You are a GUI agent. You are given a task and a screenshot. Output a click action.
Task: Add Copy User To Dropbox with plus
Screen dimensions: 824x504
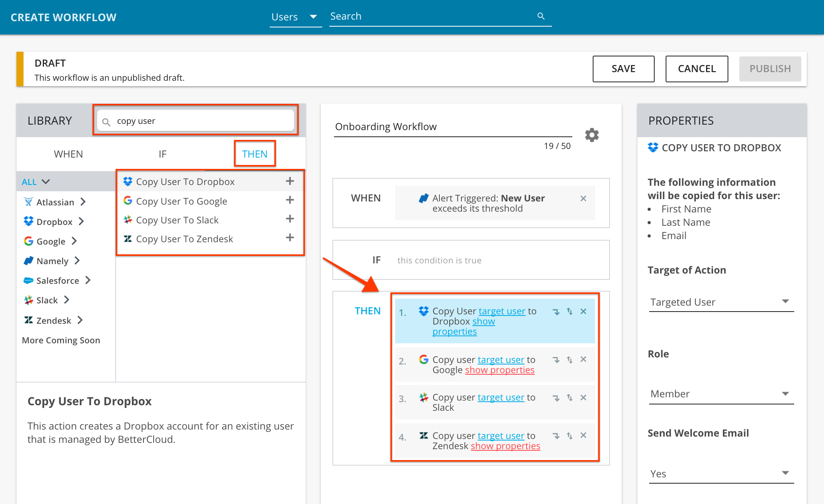[x=290, y=181]
